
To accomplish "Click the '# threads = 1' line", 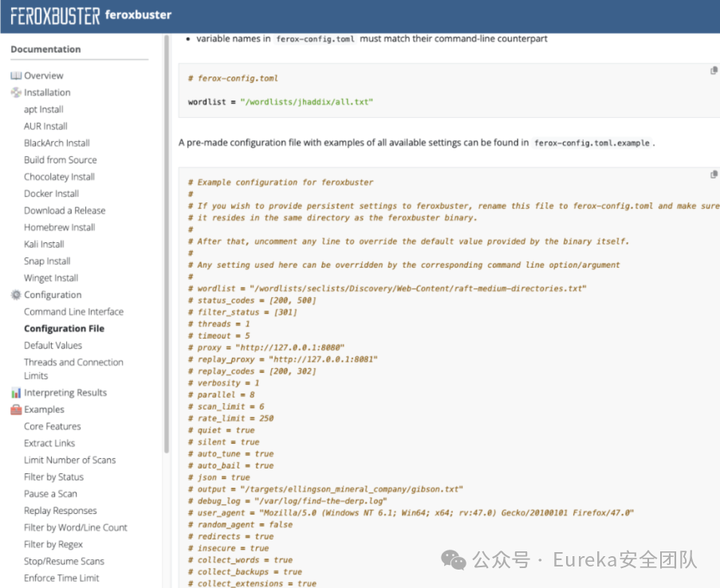I will (x=219, y=324).
